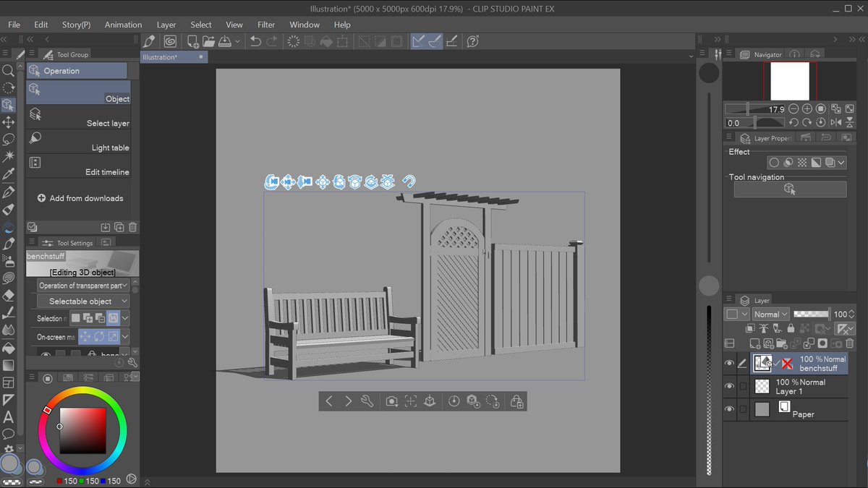
Task: Select the Balloon tool
Action: 9,434
